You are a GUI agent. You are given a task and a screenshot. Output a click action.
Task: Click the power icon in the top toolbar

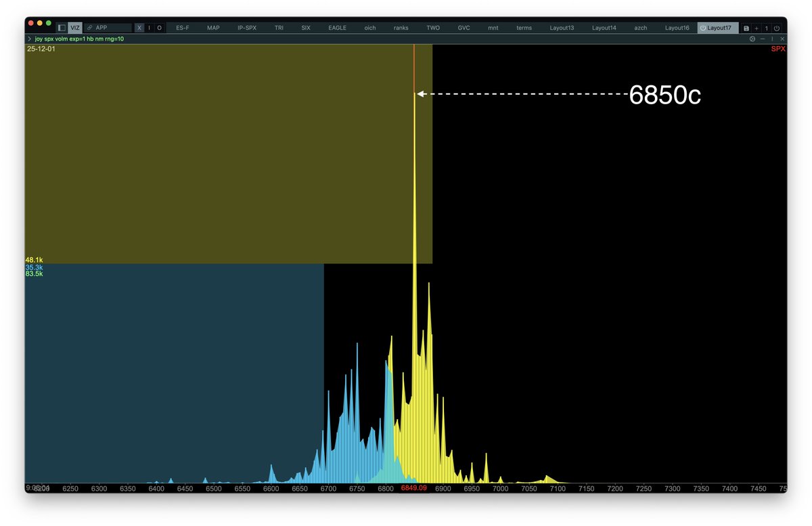[x=777, y=28]
